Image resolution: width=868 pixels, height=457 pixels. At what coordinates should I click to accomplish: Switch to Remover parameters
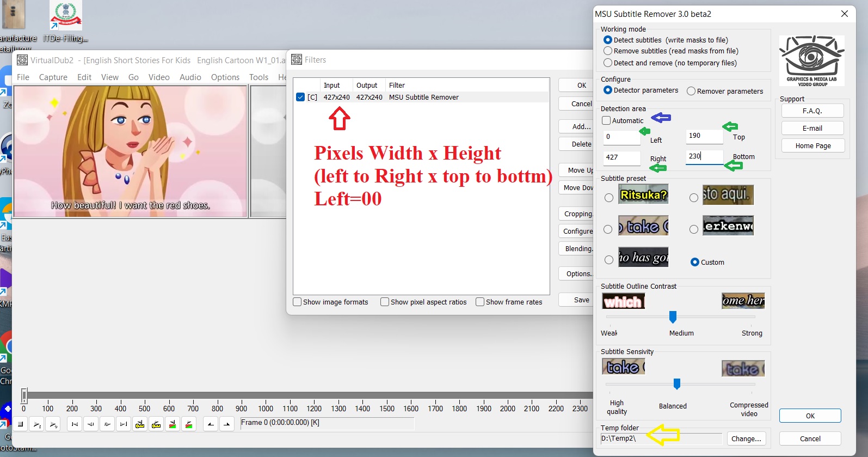(691, 91)
